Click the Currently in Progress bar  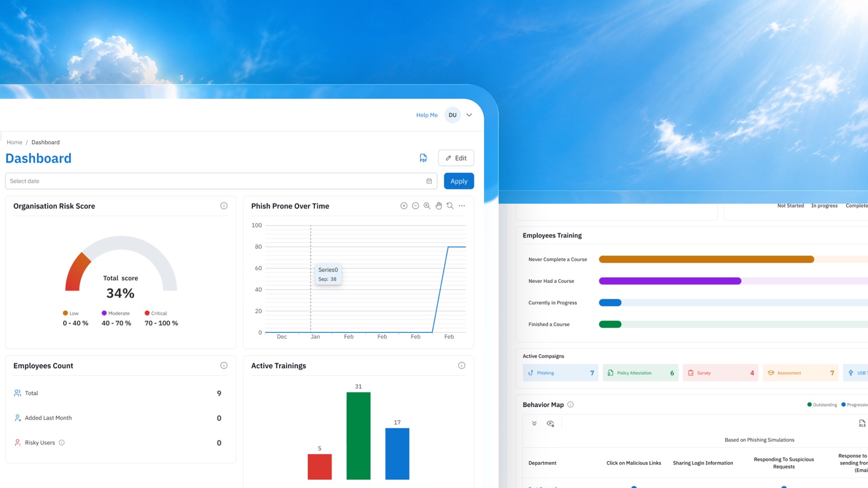610,303
